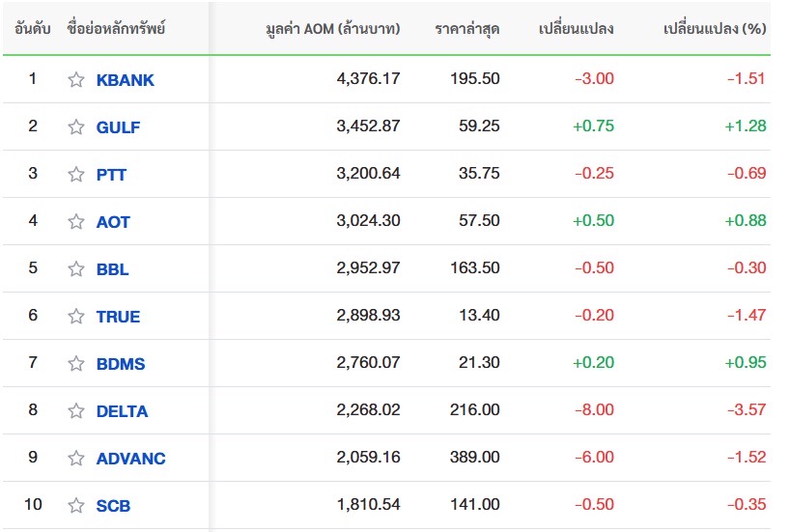Image resolution: width=790 pixels, height=532 pixels.
Task: Go to the DELTA symbol link
Action: click(122, 411)
